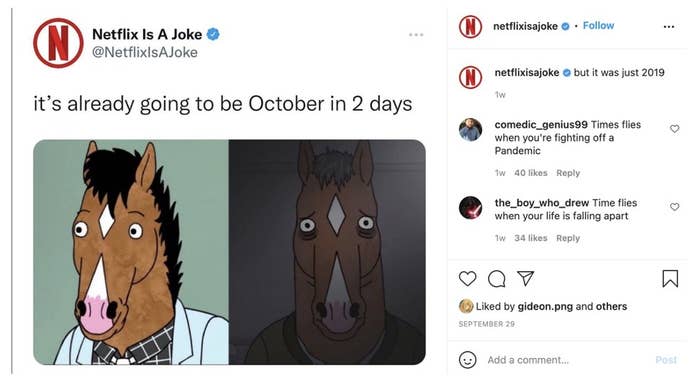This screenshot has width=700, height=383.
Task: Click the Netflix Is A Joke Twitter avatar
Action: click(58, 43)
